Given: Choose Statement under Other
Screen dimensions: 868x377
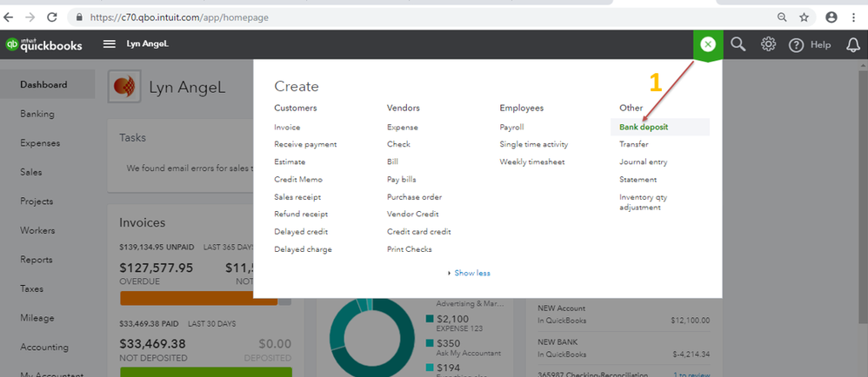Looking at the screenshot, I should tap(638, 180).
